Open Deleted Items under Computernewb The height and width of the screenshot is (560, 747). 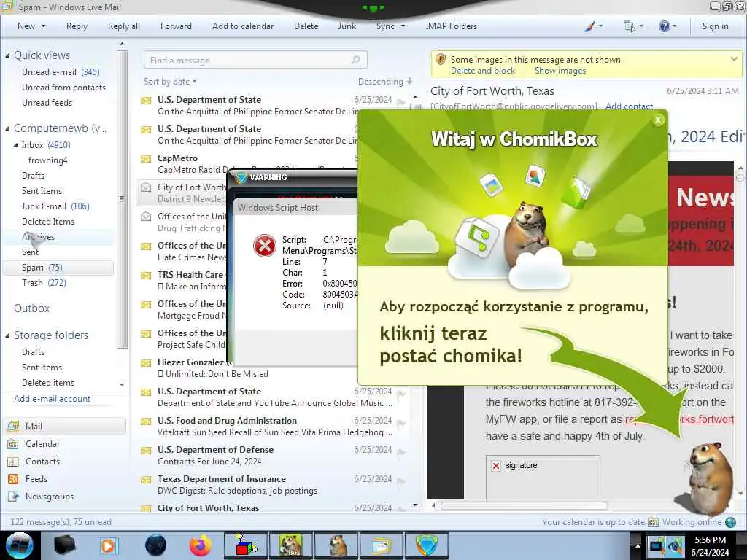(47, 222)
